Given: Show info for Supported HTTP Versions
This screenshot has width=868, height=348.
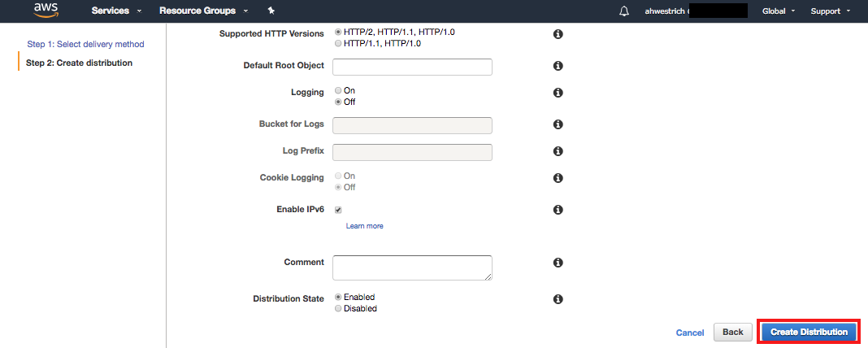Looking at the screenshot, I should click(x=558, y=34).
